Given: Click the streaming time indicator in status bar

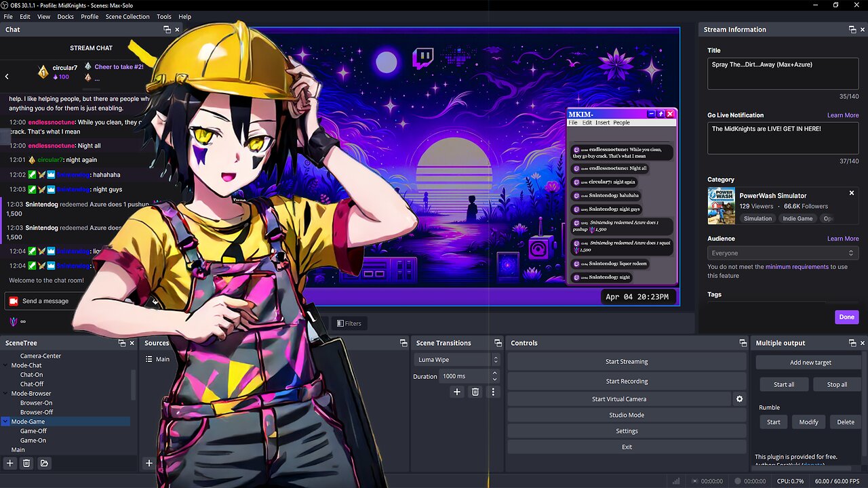Looking at the screenshot, I should tap(707, 481).
